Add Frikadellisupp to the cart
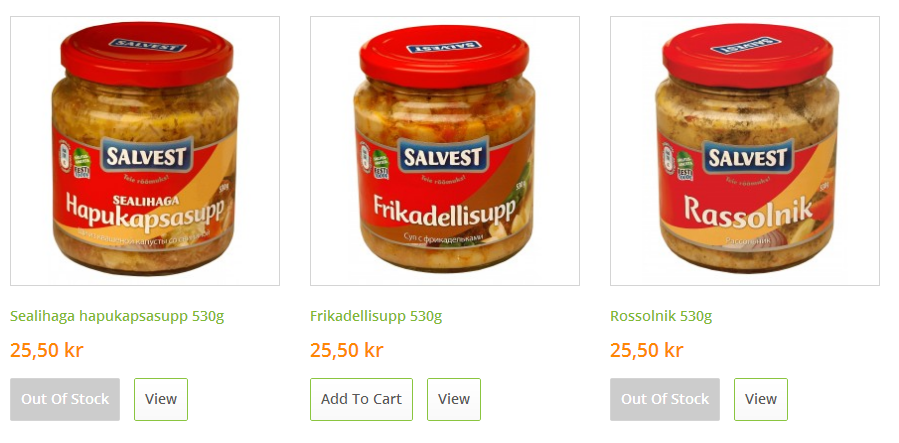 point(361,399)
